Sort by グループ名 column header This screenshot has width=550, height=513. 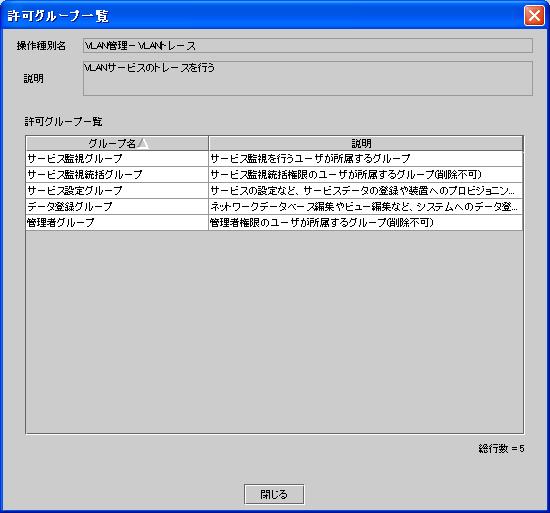[x=117, y=143]
